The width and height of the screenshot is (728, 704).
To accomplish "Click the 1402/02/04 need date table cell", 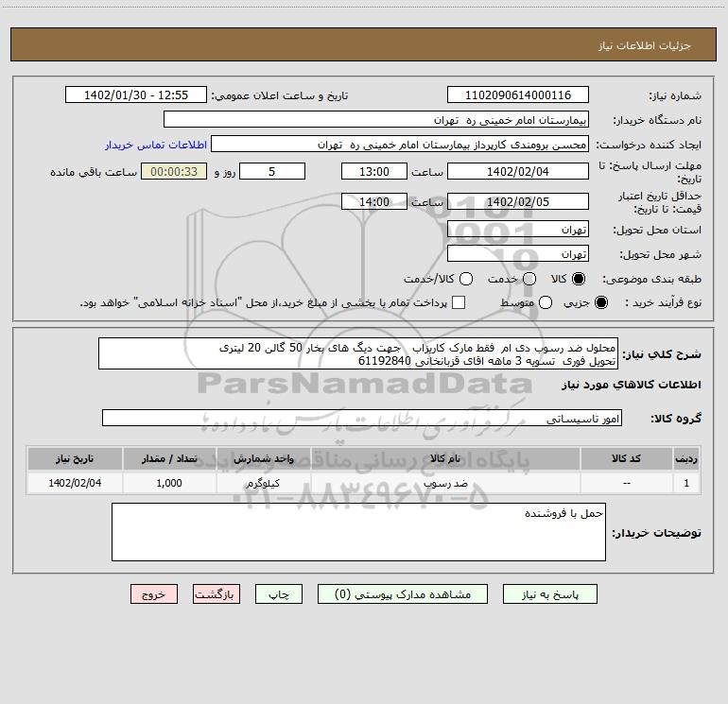I will pyautogui.click(x=75, y=483).
